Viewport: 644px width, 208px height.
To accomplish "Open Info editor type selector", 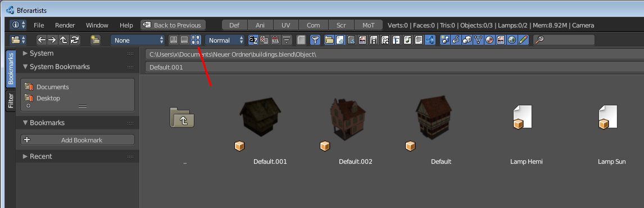I will coord(19,25).
